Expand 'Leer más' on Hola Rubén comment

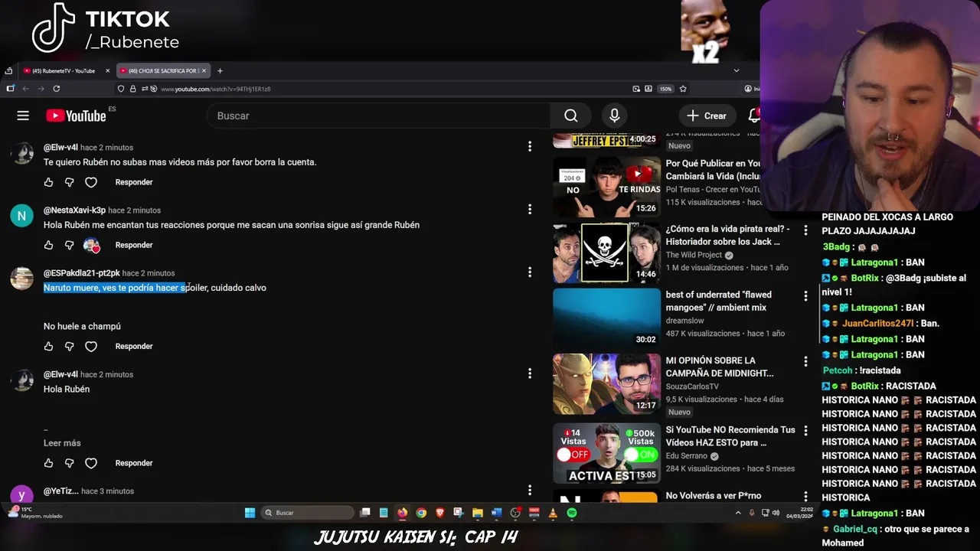tap(62, 443)
